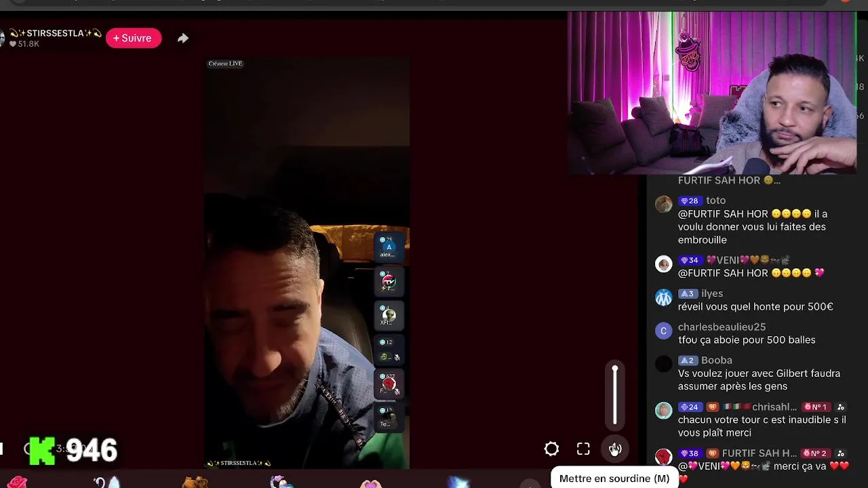
Task: Enter fullscreen mode with the square icon
Action: point(583,449)
